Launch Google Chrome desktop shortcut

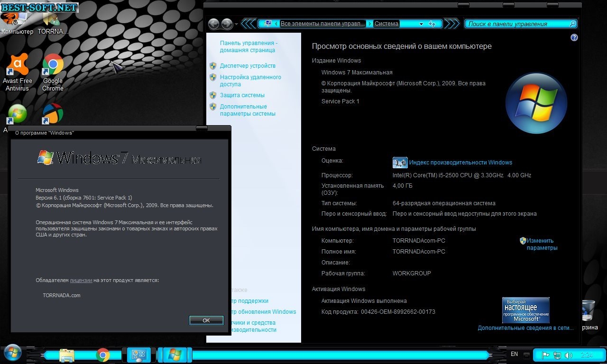point(53,72)
